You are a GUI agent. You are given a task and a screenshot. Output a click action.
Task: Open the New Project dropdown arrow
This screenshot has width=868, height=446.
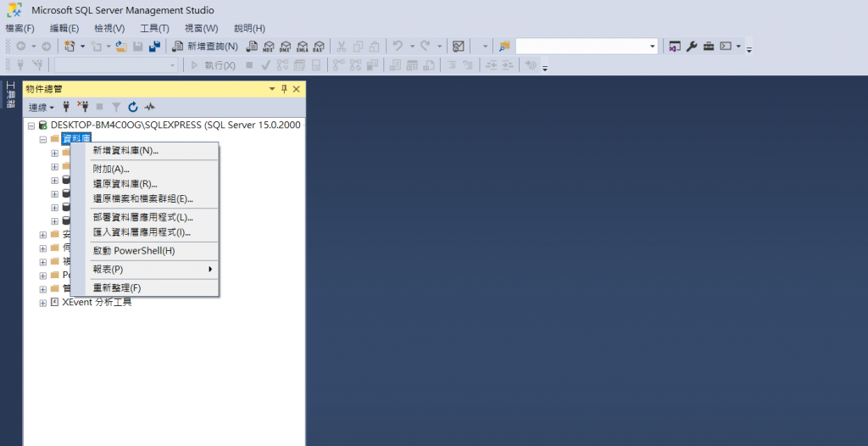pos(82,47)
